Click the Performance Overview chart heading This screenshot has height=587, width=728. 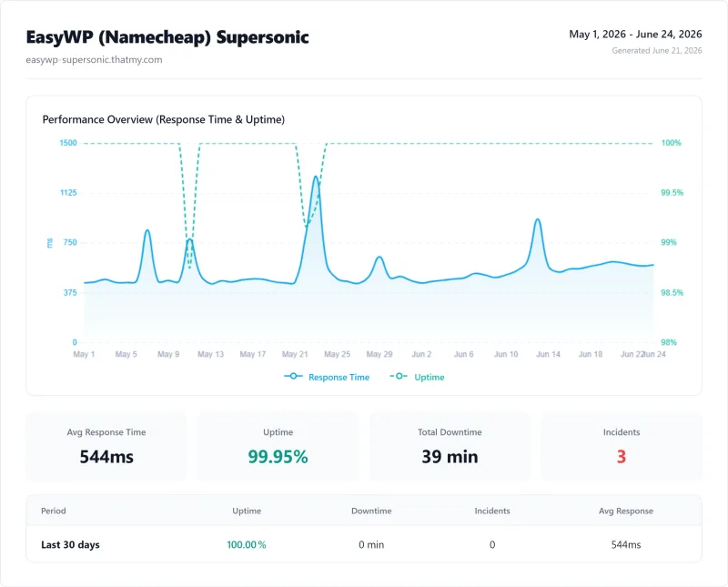(164, 119)
